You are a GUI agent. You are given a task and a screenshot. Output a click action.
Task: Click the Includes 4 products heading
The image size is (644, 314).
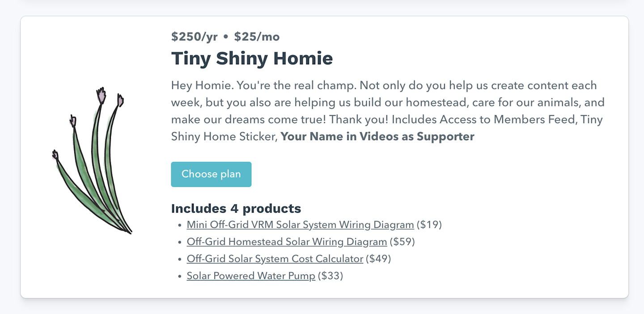pos(236,208)
